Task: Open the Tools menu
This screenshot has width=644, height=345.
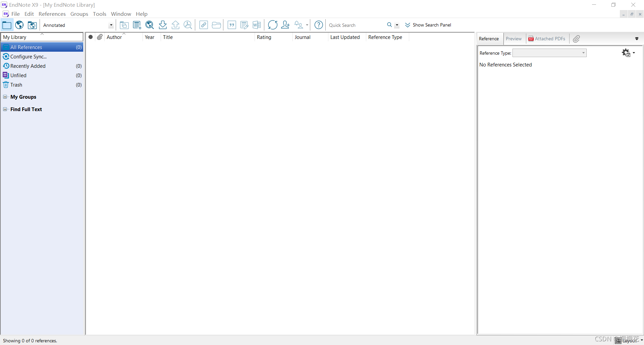Action: coord(100,14)
